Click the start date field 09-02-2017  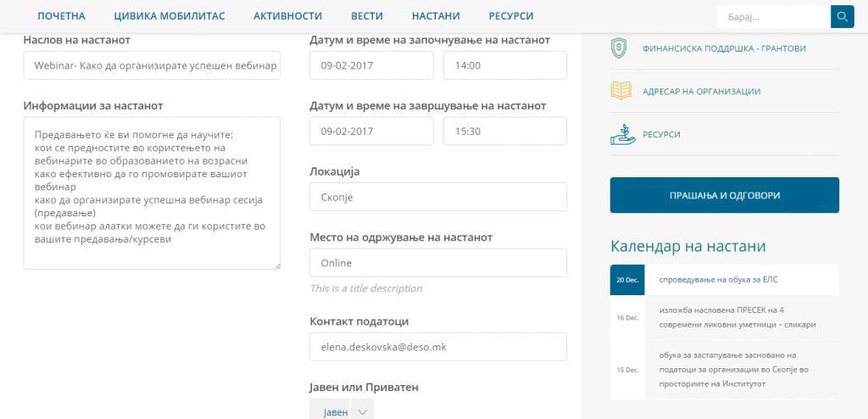click(x=371, y=65)
